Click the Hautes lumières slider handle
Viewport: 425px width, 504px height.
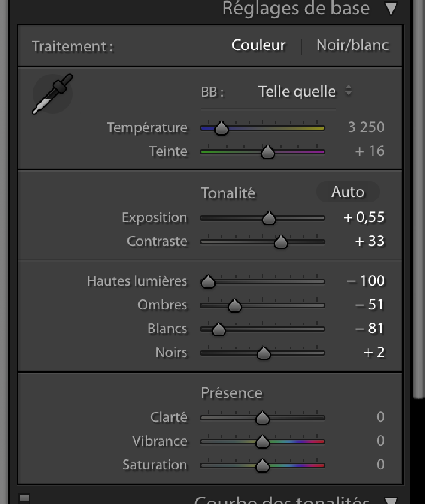click(x=208, y=281)
